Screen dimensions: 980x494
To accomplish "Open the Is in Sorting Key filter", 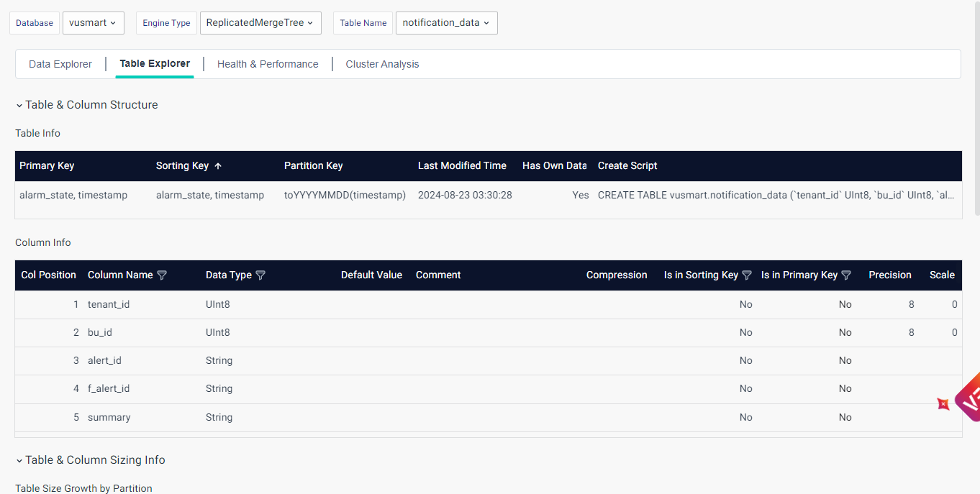I will point(747,275).
